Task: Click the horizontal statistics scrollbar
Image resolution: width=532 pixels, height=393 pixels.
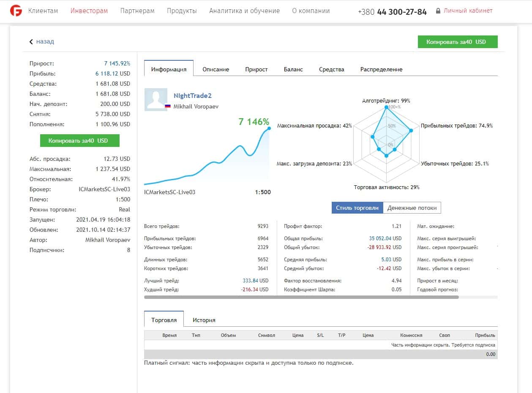Action: tap(301, 297)
